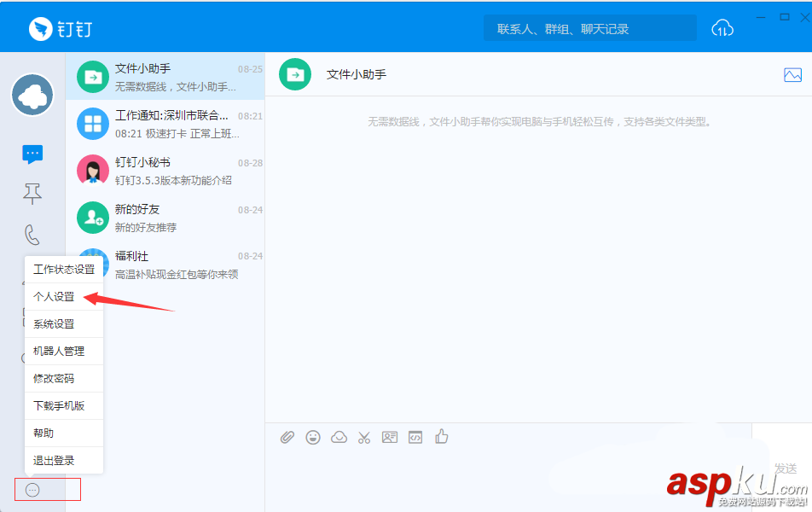Click the 文件小助手 title in chat header
Image resolution: width=812 pixels, height=512 pixels.
click(x=357, y=74)
